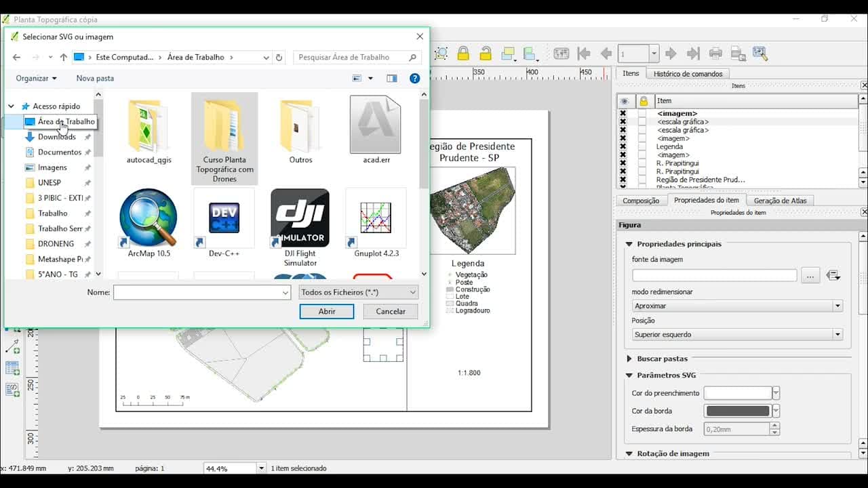Open the modo redimensionar dropdown showing Aproximar
Screen dimensions: 868x488
pos(737,306)
